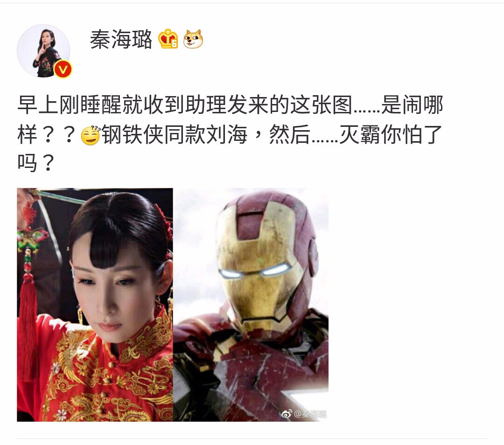The height and width of the screenshot is (445, 504).
Task: Click the text 早上刚睡醒就收到助理发来的这张图
Action: (x=185, y=105)
